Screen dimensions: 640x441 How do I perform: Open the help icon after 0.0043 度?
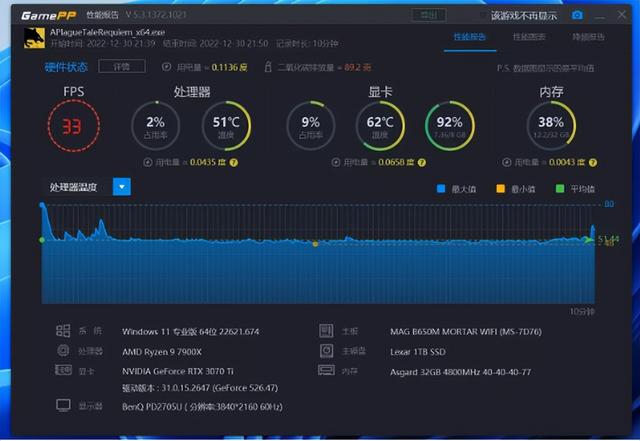[x=593, y=163]
